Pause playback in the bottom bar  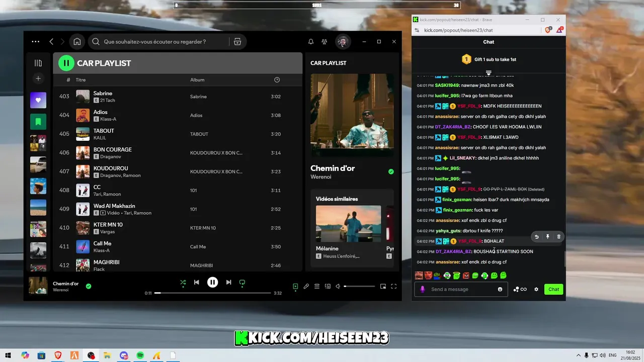pos(213,283)
